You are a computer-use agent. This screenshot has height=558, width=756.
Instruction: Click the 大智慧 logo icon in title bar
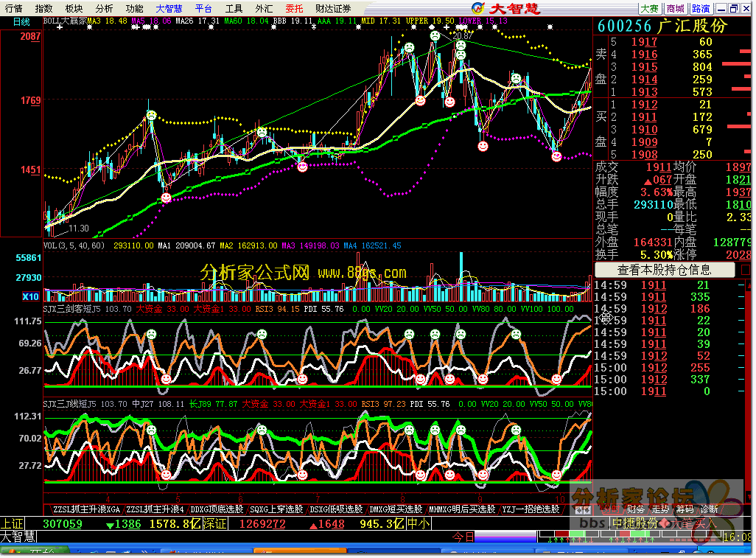[x=477, y=8]
